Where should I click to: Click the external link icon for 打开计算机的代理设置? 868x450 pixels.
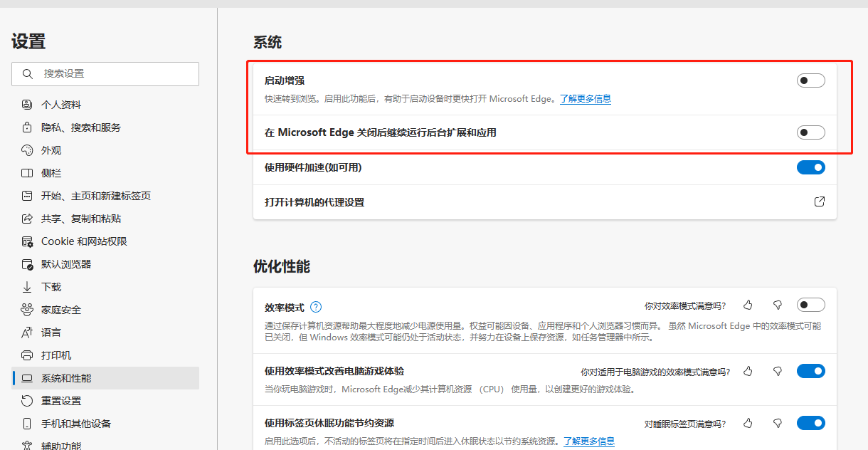(820, 202)
